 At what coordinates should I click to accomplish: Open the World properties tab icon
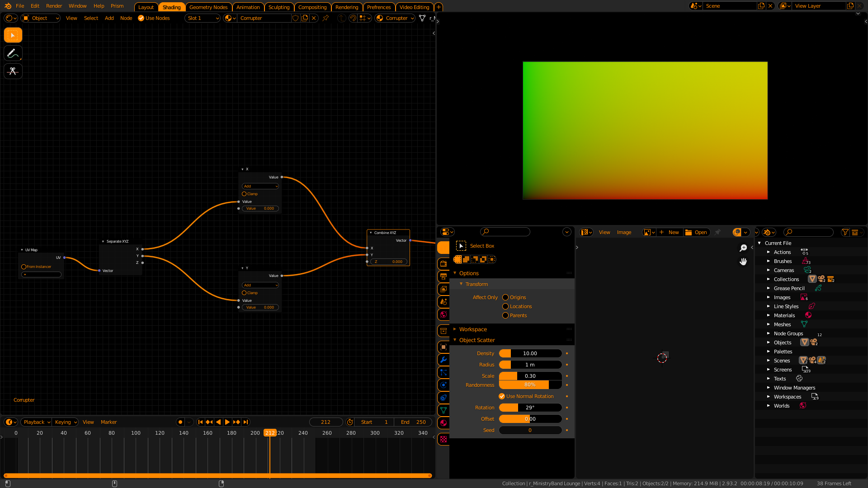[443, 314]
